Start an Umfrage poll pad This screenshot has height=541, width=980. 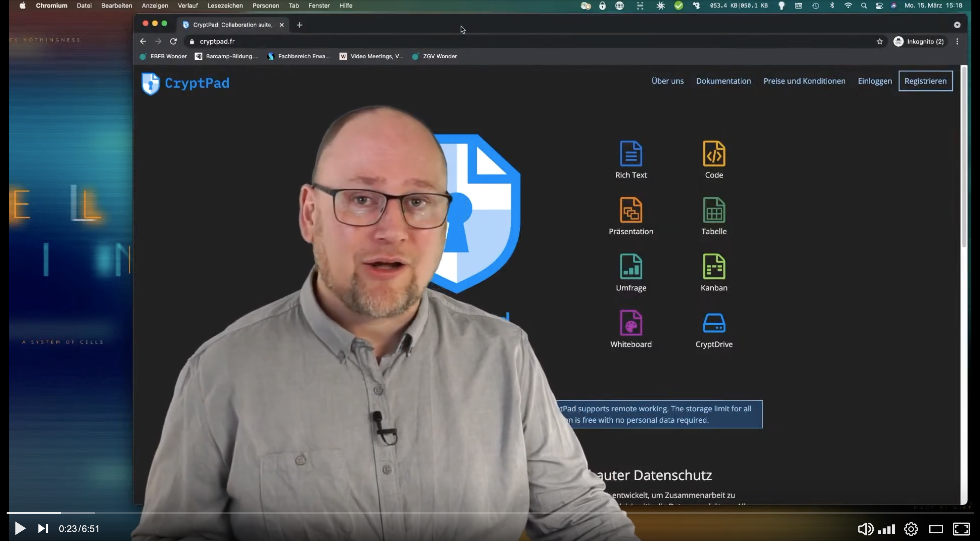click(x=631, y=267)
